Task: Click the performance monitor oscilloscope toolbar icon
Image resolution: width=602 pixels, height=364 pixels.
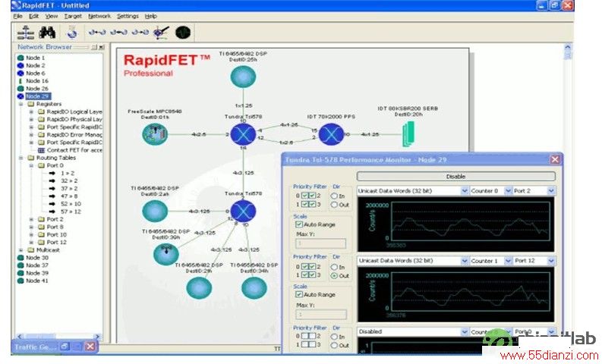Action: tap(183, 33)
